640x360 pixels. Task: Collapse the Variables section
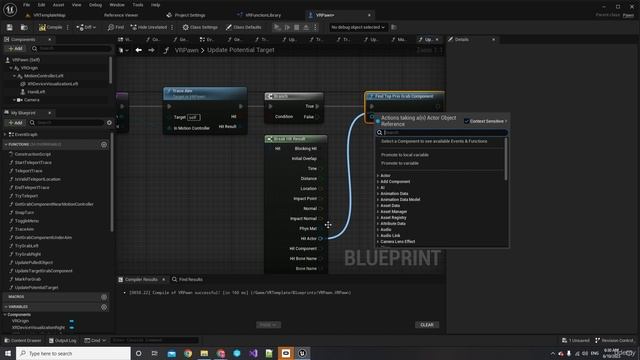[x=6, y=307]
